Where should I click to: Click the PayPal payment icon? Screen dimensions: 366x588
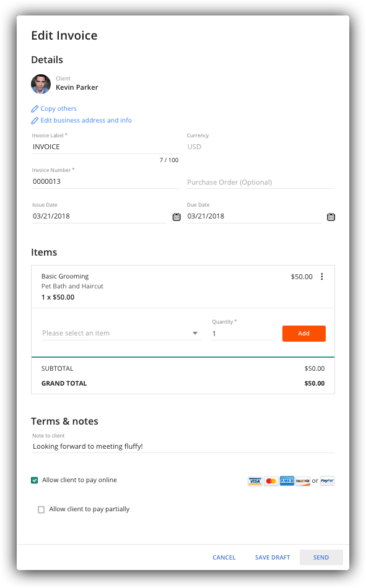point(326,481)
